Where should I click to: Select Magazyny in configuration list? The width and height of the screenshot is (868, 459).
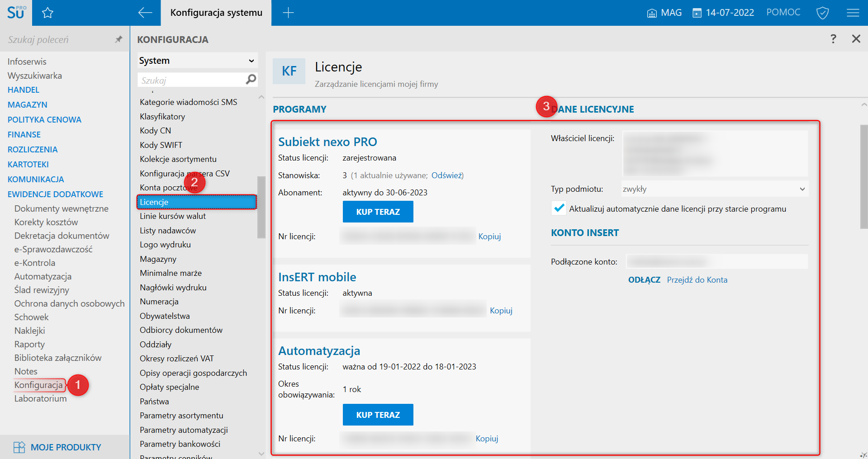158,259
